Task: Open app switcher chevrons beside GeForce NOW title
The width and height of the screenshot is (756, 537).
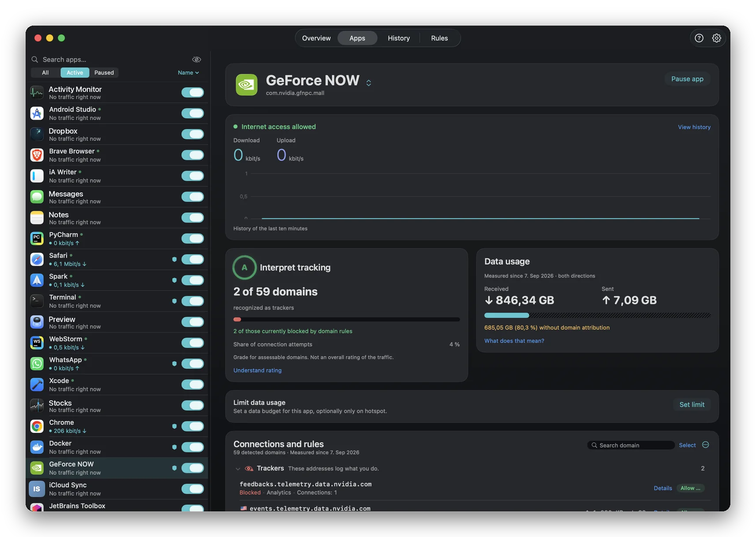Action: click(x=368, y=83)
